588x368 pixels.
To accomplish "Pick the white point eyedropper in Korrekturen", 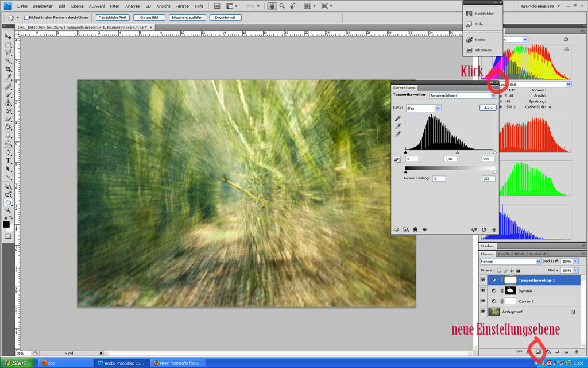I will pos(398,133).
